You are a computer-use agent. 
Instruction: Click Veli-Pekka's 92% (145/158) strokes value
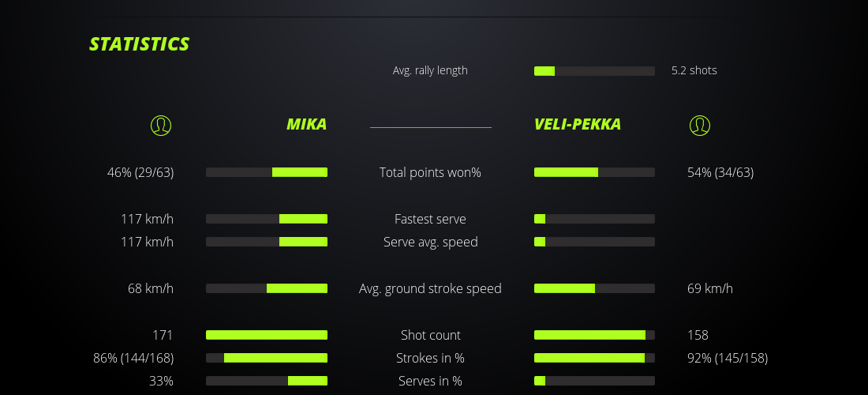point(727,358)
